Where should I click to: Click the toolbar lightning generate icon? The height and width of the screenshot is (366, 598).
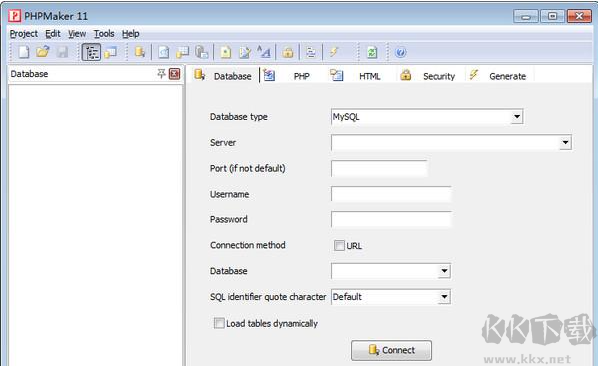click(x=334, y=52)
